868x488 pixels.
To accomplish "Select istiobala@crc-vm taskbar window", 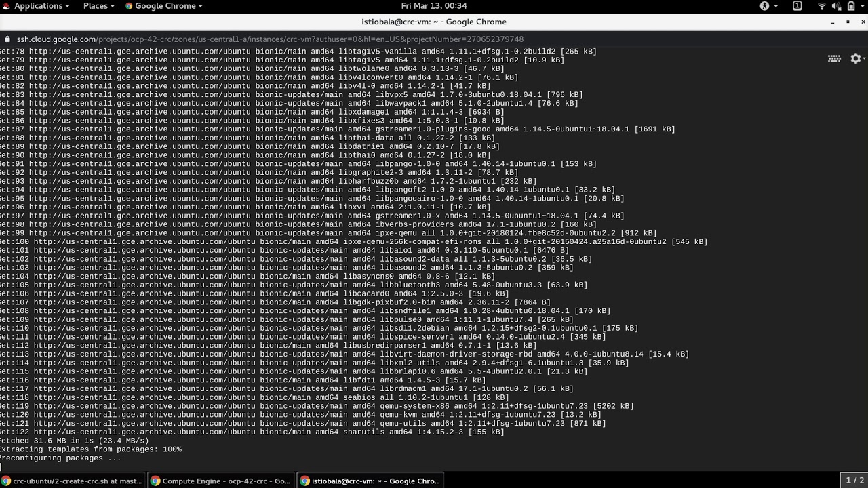I will [x=370, y=481].
